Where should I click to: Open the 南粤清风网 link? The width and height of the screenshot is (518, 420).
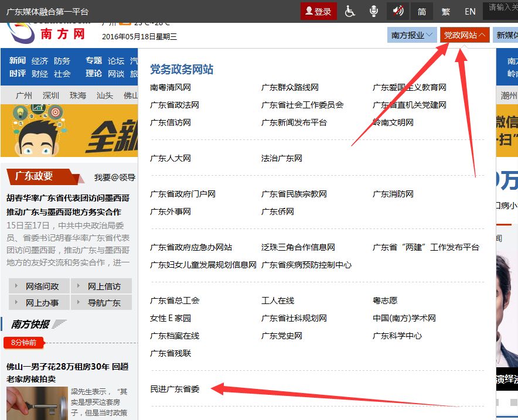click(x=171, y=87)
